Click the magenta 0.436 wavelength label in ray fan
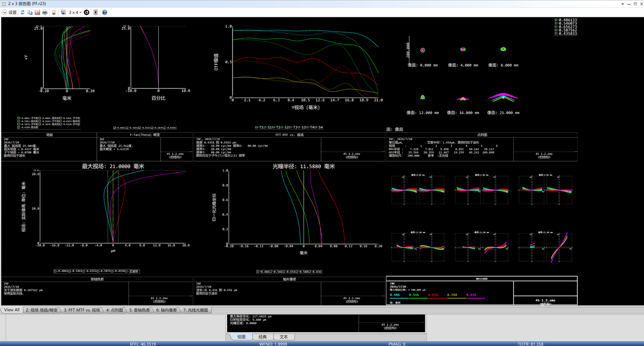The image size is (644, 346). click(471, 295)
